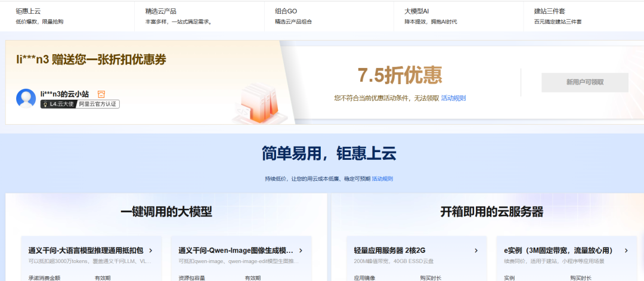Click li***n3的云小站 name
The width and height of the screenshot is (644, 281).
pos(64,94)
